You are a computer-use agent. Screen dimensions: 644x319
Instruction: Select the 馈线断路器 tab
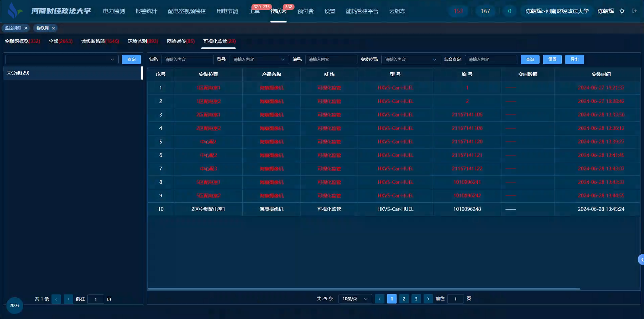click(100, 41)
